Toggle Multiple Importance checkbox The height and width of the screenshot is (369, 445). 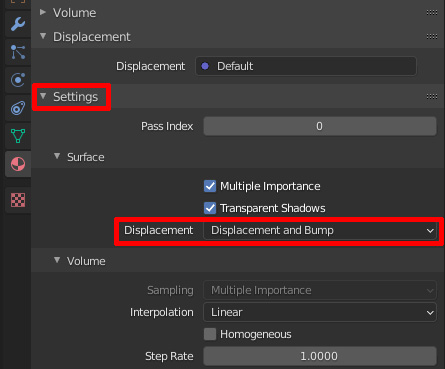210,186
